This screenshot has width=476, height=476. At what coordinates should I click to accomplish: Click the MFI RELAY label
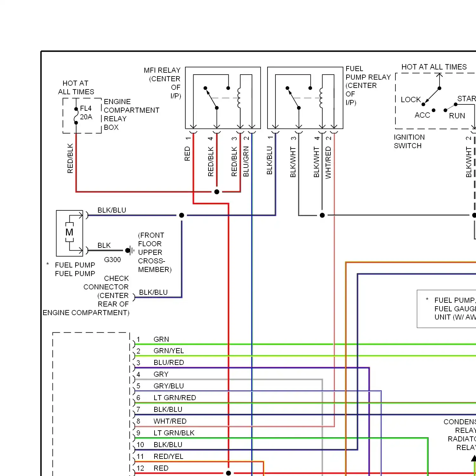(x=162, y=83)
